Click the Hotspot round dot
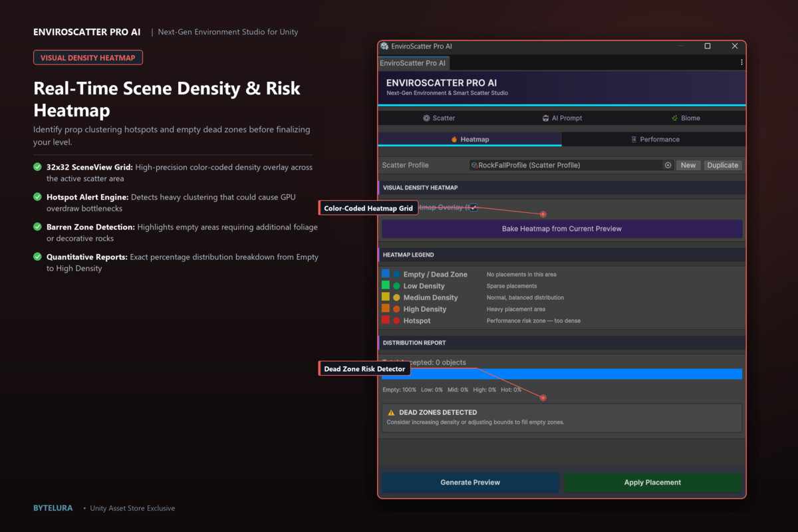This screenshot has width=798, height=532. pyautogui.click(x=396, y=321)
